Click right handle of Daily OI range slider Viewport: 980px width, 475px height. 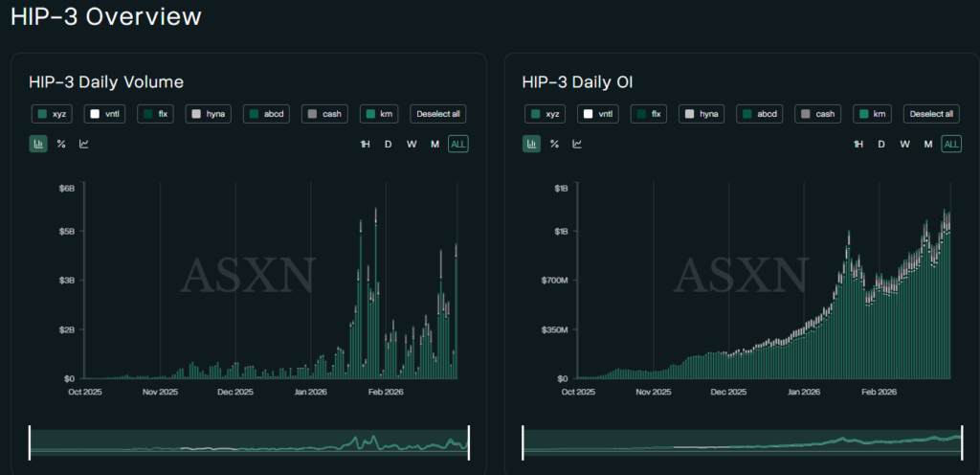(x=961, y=442)
